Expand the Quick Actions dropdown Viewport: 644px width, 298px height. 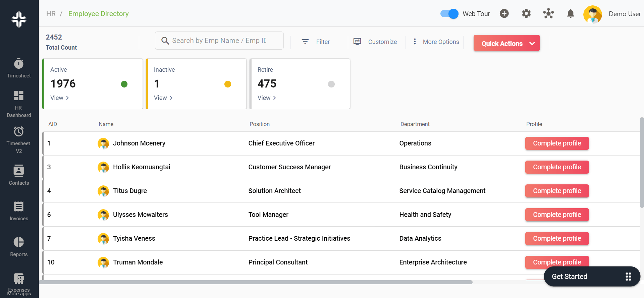[506, 43]
